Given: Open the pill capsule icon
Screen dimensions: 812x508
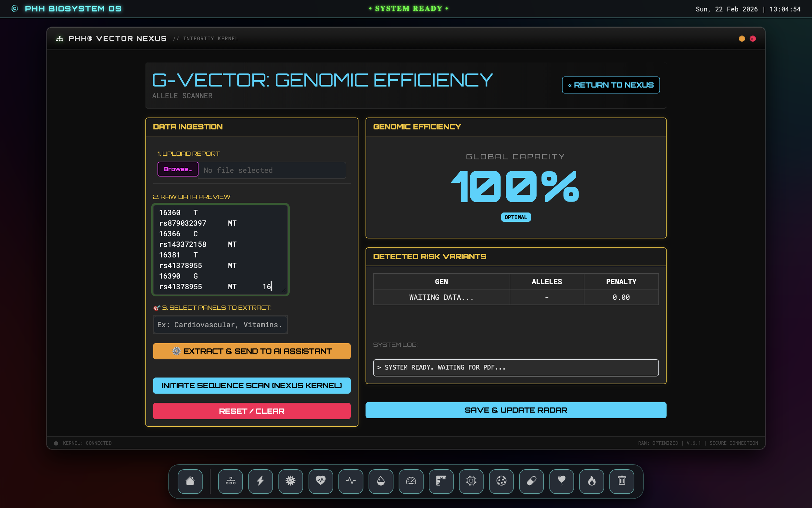Looking at the screenshot, I should click(531, 481).
